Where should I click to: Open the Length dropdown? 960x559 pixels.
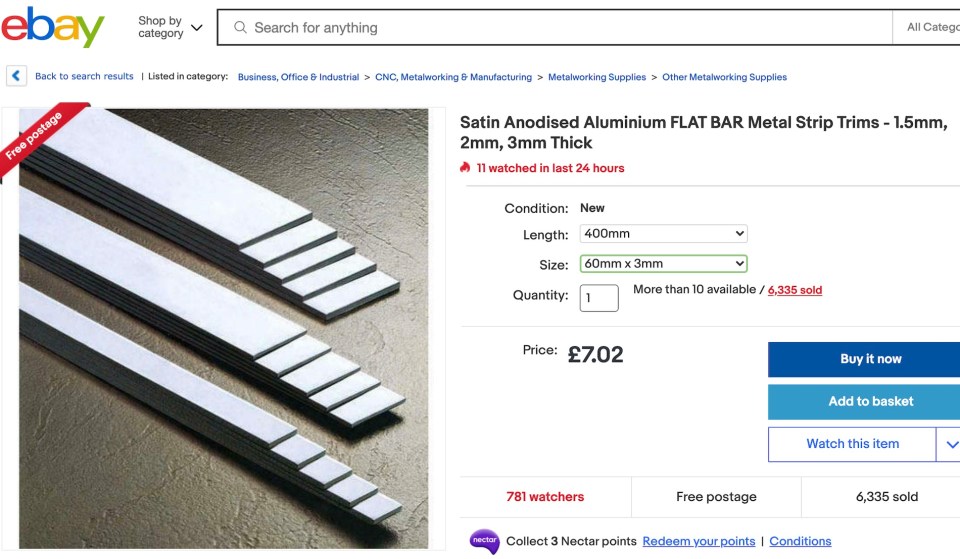(663, 234)
